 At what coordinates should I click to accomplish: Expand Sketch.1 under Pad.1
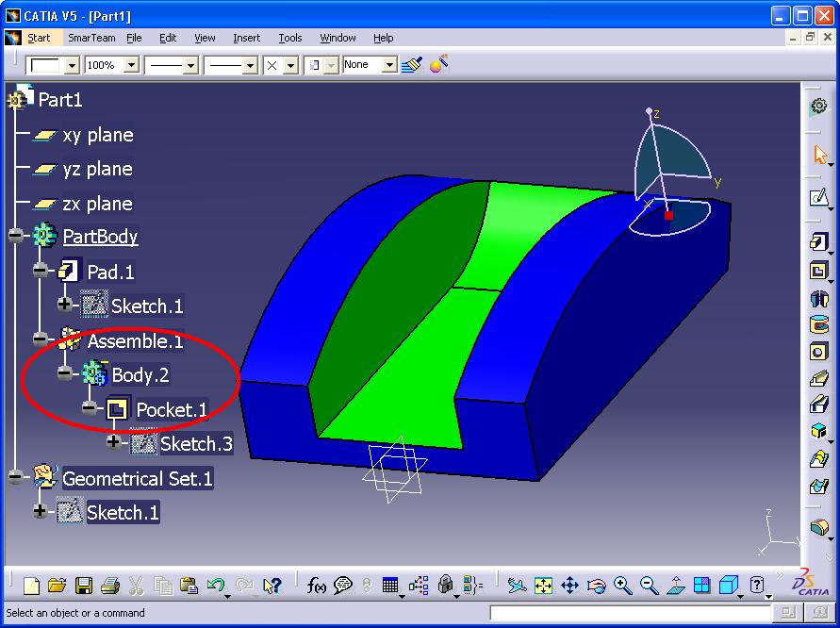[x=65, y=305]
